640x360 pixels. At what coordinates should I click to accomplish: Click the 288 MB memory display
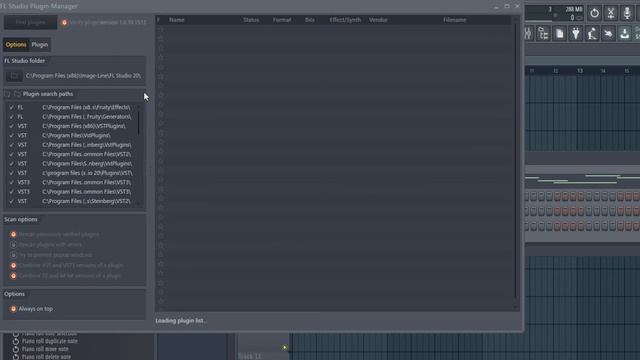(x=574, y=9)
